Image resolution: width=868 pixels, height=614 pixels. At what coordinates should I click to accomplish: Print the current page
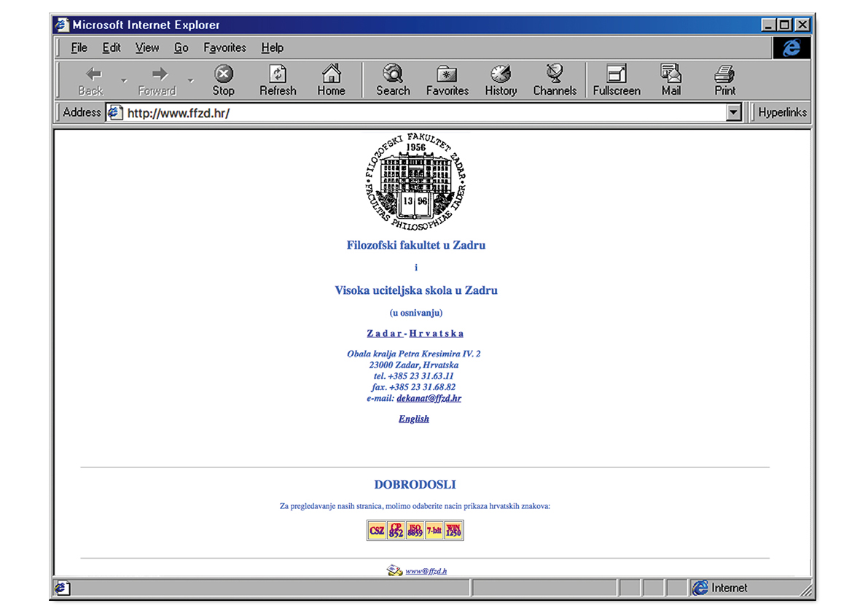(724, 79)
